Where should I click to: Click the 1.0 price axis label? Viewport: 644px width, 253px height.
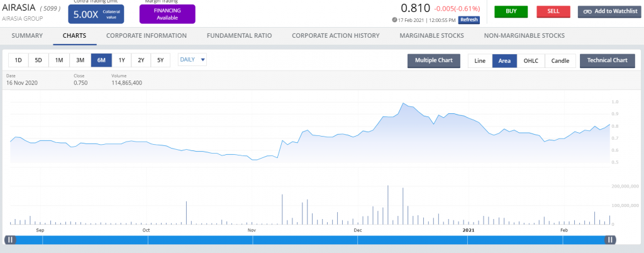pos(615,102)
